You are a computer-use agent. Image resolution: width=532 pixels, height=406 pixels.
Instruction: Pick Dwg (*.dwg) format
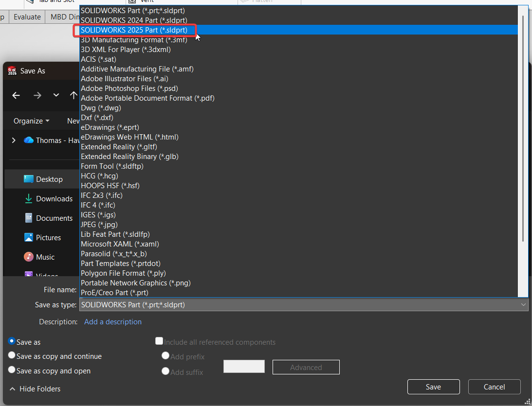(x=298, y=108)
